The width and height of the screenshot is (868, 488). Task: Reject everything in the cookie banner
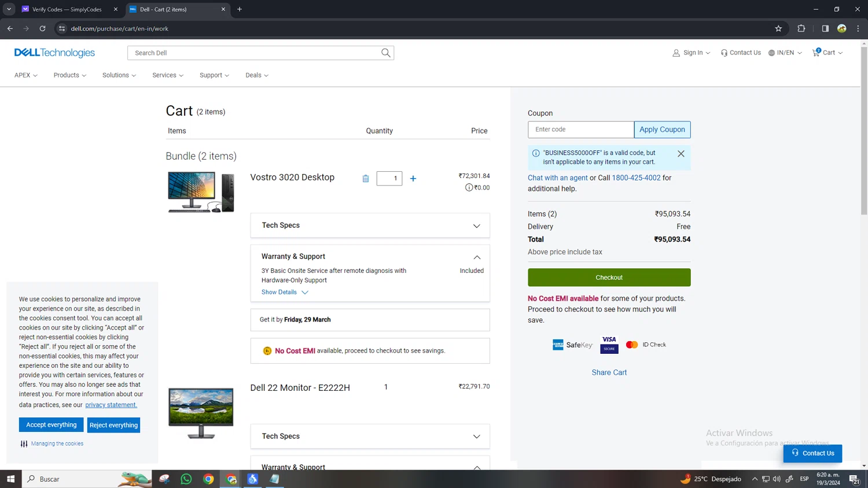pyautogui.click(x=114, y=425)
